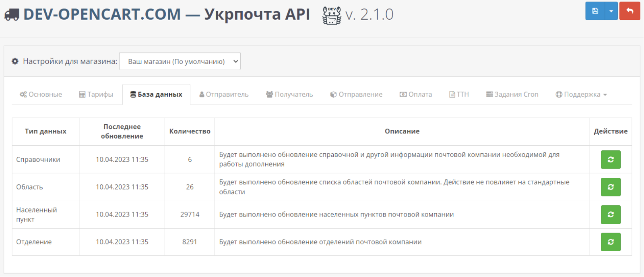This screenshot has height=277, width=644.
Task: Go to the Отправитель tab
Action: pos(224,94)
